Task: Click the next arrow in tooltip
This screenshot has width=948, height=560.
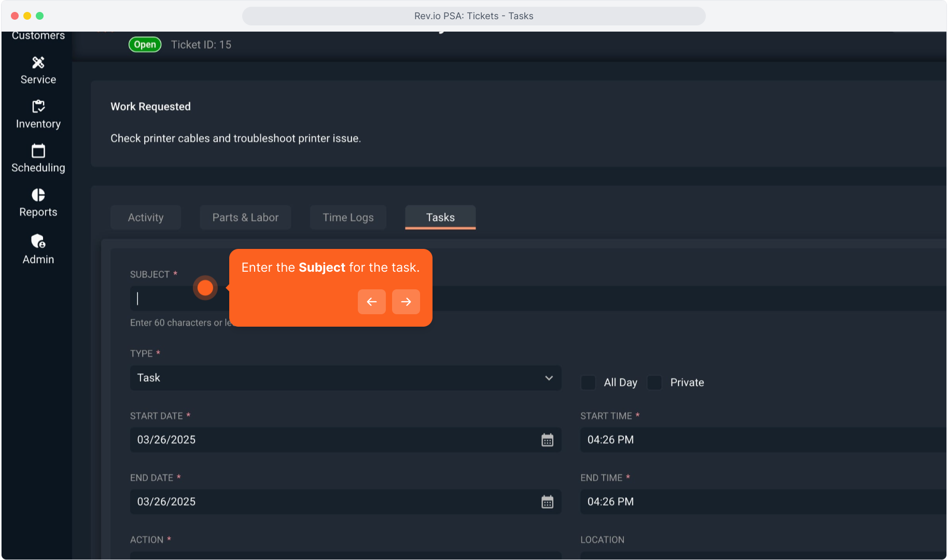Action: (x=406, y=302)
